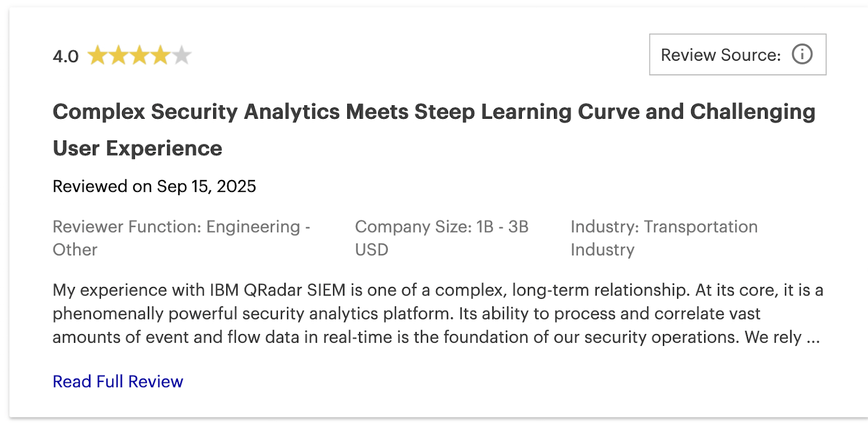Click the Reviewer Function: Engineering - Other label
The width and height of the screenshot is (868, 423).
(181, 238)
